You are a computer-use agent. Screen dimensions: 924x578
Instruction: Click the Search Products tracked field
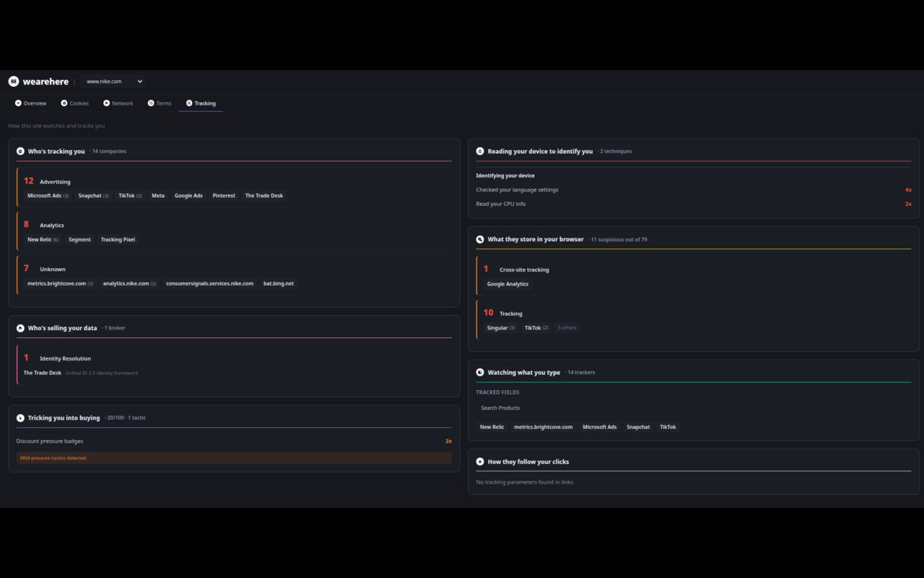click(x=500, y=408)
